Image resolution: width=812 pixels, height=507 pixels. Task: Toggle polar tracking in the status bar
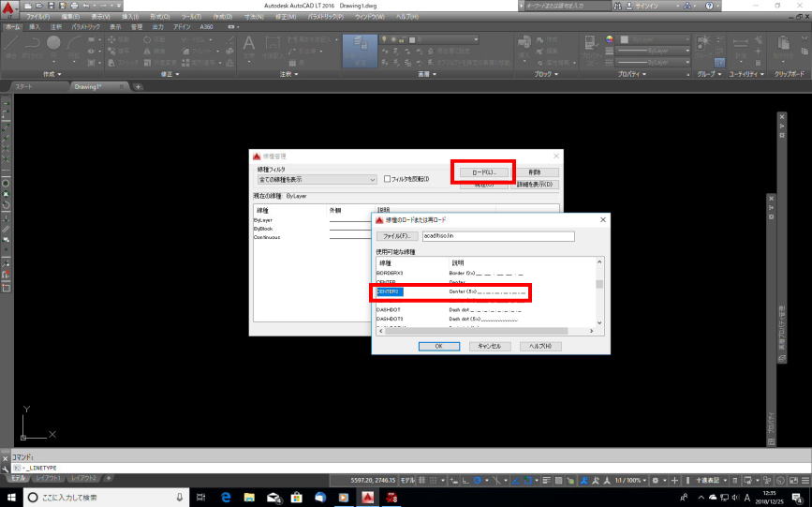point(478,481)
